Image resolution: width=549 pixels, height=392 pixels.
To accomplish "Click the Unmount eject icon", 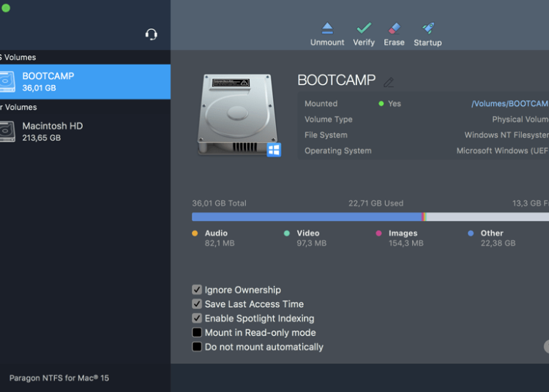I will tap(327, 29).
